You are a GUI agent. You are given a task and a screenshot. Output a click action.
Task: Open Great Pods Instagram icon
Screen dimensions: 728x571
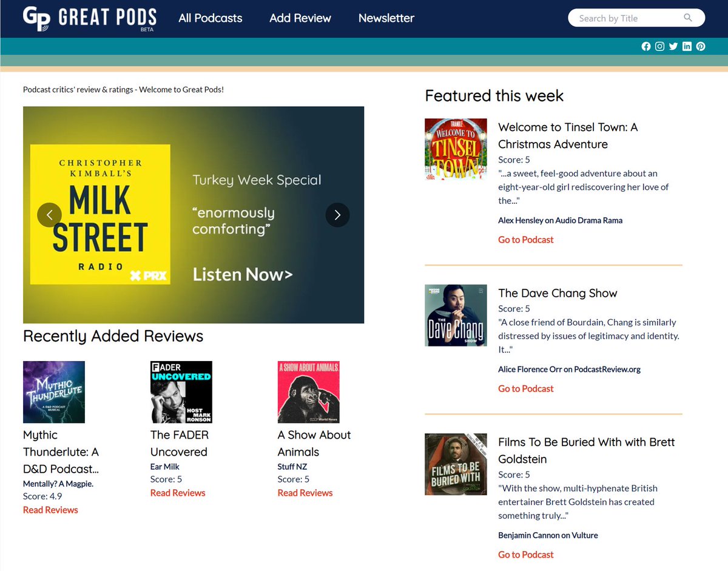(x=659, y=47)
